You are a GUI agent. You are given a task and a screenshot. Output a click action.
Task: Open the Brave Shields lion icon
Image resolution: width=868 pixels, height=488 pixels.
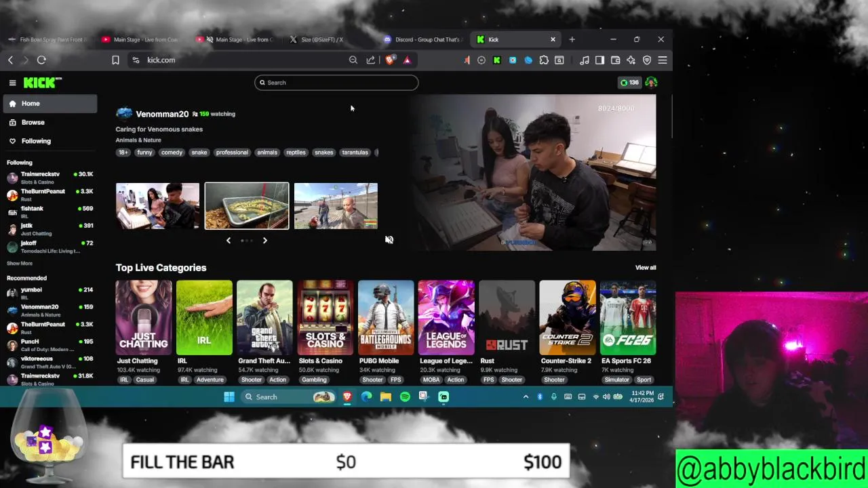(x=390, y=60)
